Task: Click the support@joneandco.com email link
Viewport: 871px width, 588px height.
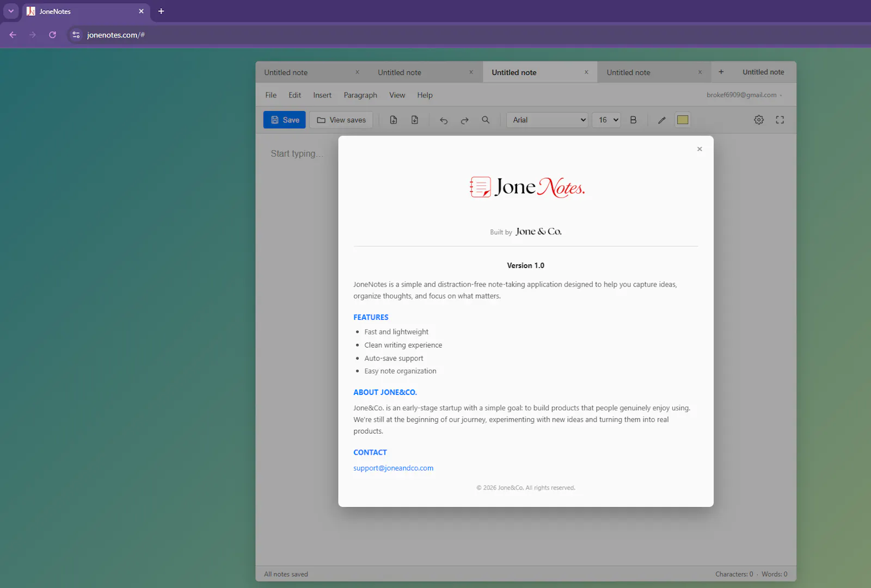Action: point(394,468)
